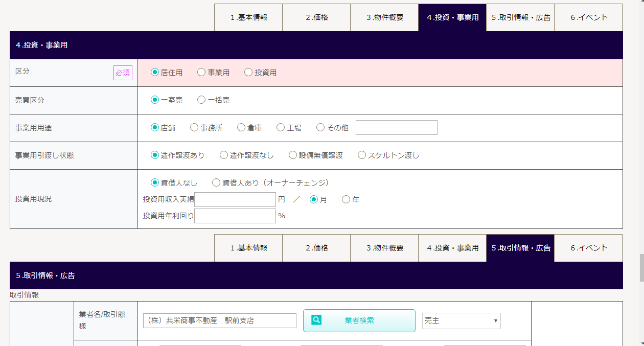Choose the 倉庫 radio option
Viewport: 644px width, 346px height.
point(241,128)
